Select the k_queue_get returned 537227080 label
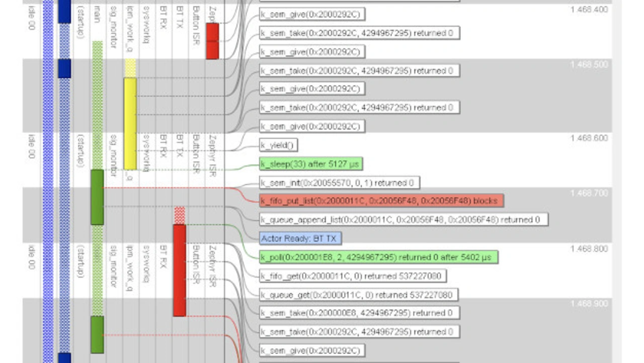This screenshot has height=363, width=644. (x=358, y=295)
